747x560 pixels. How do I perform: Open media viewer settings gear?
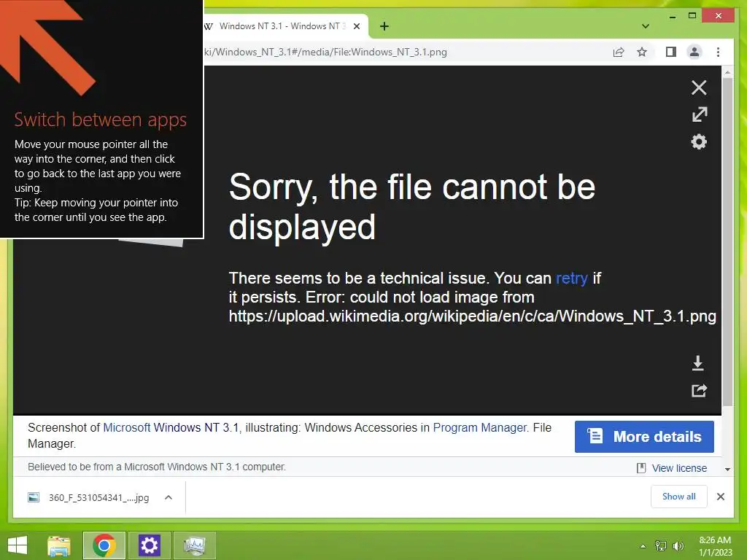pyautogui.click(x=699, y=142)
